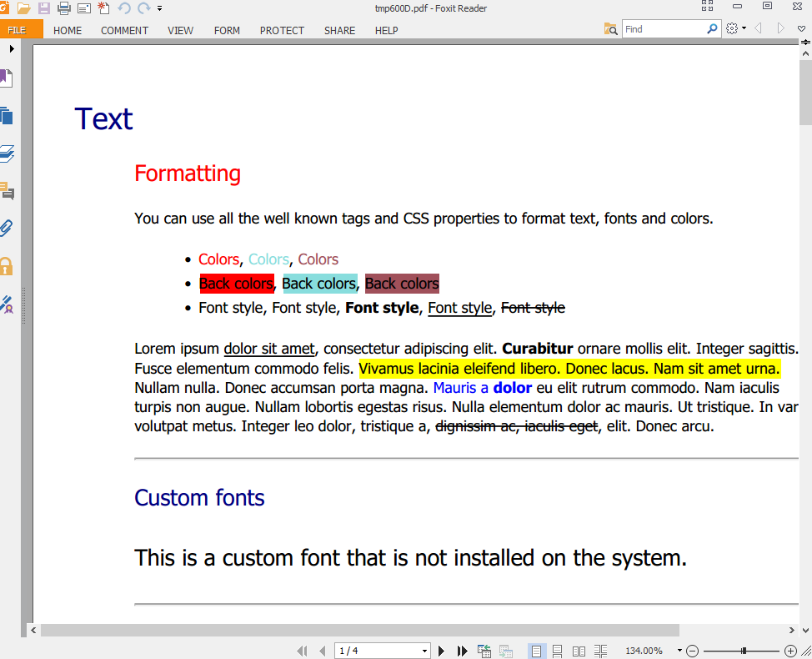The image size is (812, 659).
Task: Toggle continuous page view mode
Action: point(558,651)
